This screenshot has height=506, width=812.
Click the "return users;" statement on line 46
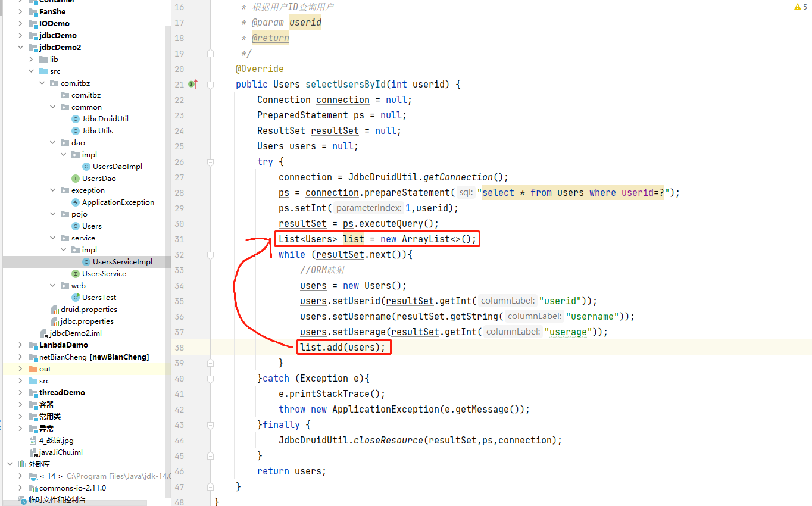point(292,471)
